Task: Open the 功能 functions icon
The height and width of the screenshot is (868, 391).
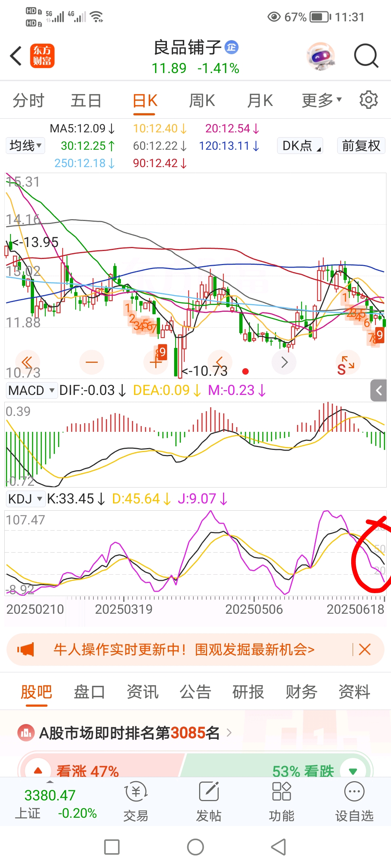Action: 282,801
